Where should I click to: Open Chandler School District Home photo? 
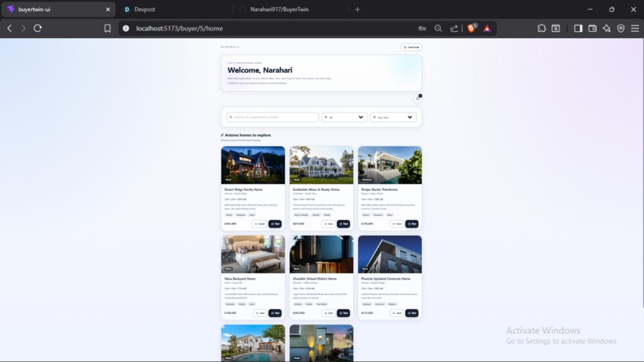pyautogui.click(x=321, y=254)
